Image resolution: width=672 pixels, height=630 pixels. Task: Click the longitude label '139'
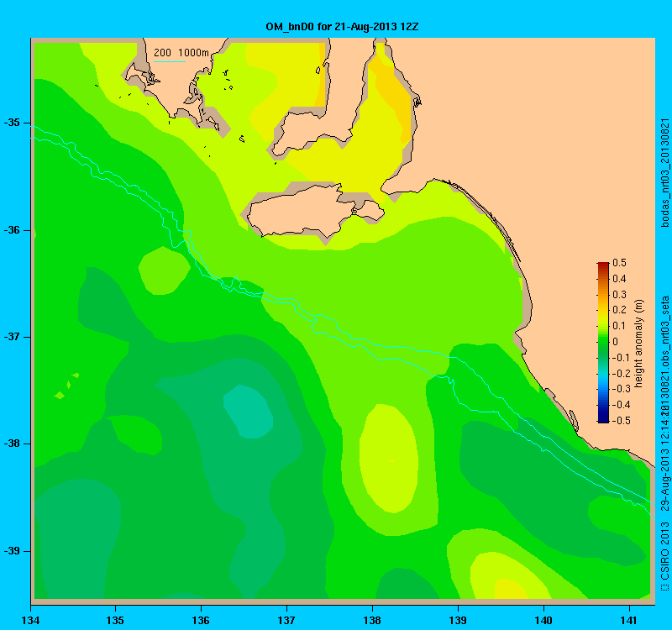pyautogui.click(x=458, y=621)
